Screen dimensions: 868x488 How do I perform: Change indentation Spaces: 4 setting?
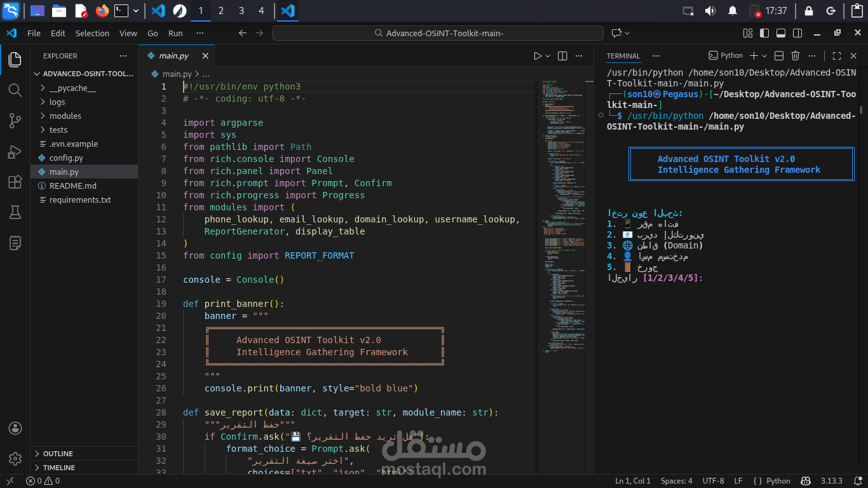[676, 481]
